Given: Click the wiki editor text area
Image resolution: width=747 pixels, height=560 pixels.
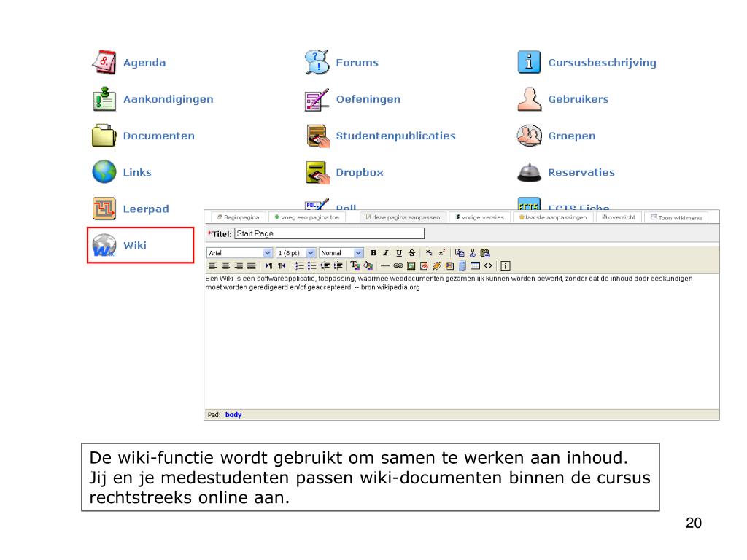Looking at the screenshot, I should [x=461, y=341].
